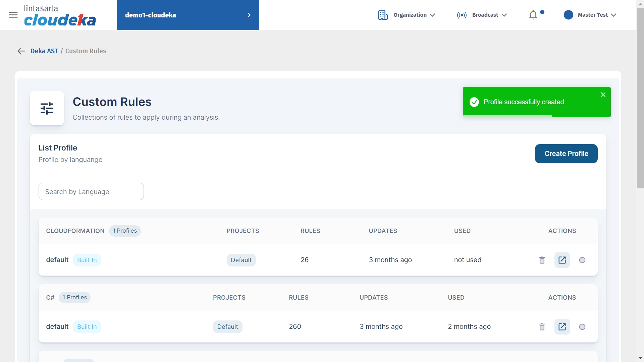
Task: Click the Search by Language field
Action: 91,192
